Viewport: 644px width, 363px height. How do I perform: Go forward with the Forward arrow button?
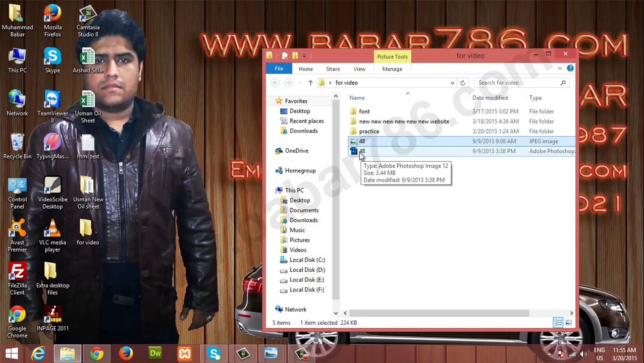point(289,83)
